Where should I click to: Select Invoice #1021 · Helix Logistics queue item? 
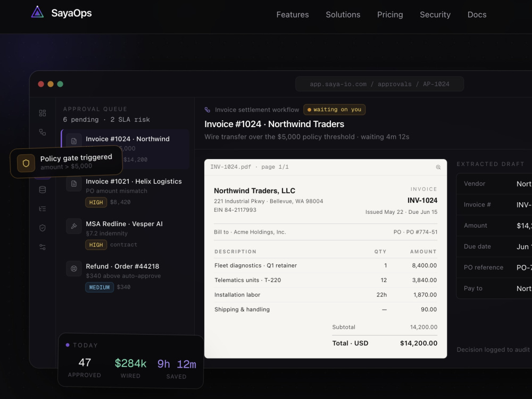point(125,192)
